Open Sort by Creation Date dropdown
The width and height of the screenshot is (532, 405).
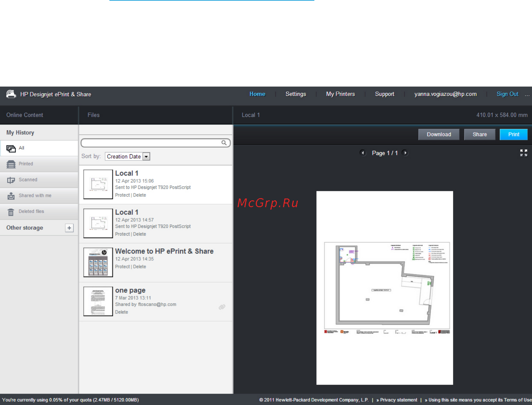[x=127, y=156]
